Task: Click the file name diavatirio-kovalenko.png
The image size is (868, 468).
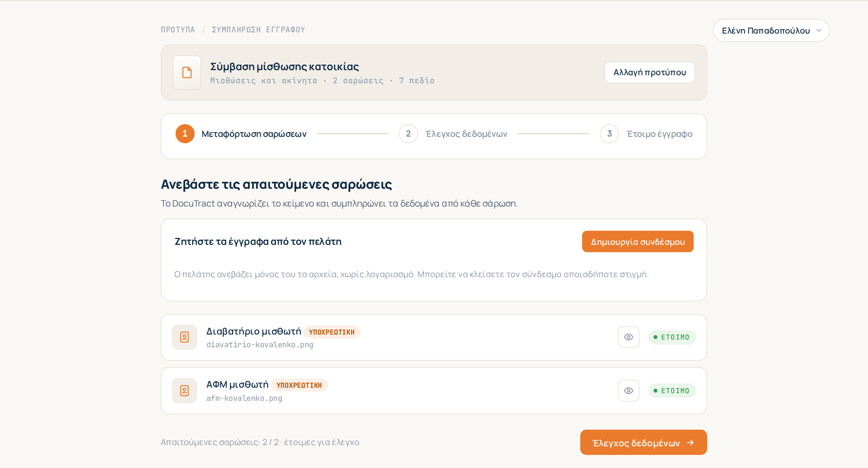Action: pos(260,345)
